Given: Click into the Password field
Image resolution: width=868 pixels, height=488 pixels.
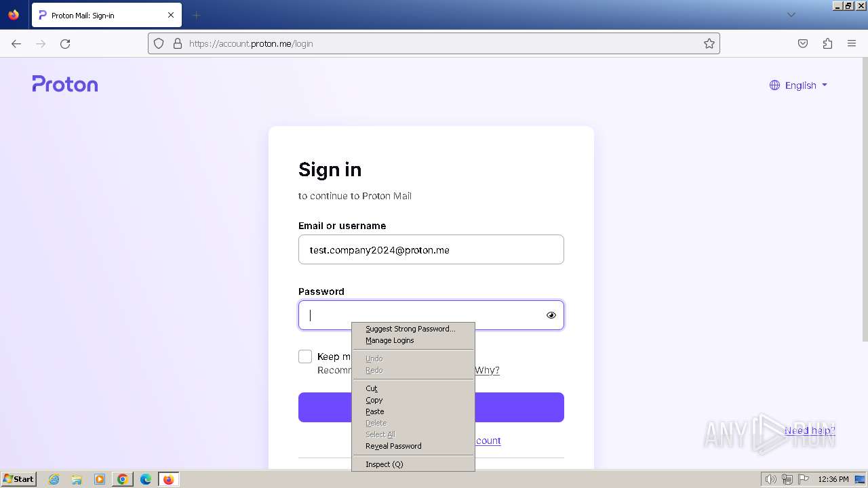Looking at the screenshot, I should 431,315.
